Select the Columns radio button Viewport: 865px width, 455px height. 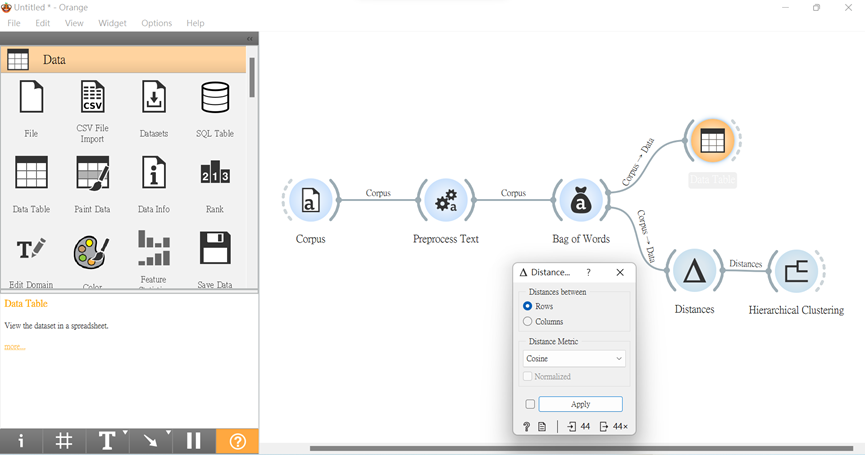pos(527,322)
